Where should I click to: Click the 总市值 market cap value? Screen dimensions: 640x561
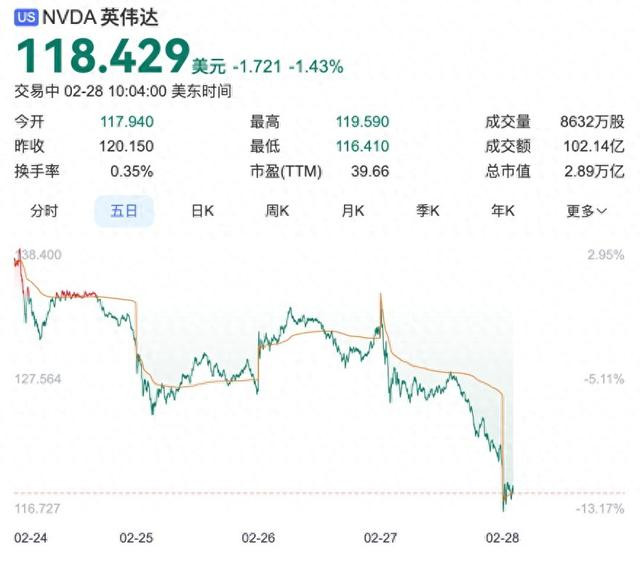(x=595, y=171)
